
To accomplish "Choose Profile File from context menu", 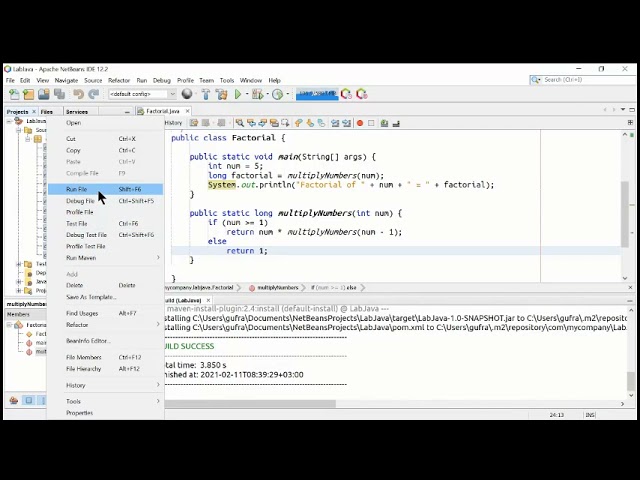I will click(x=105, y=212).
